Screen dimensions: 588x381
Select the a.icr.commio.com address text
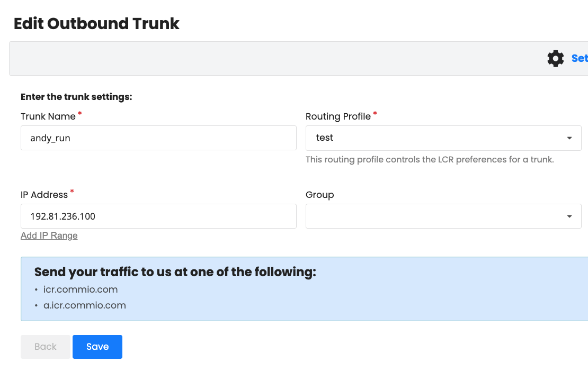(x=85, y=305)
